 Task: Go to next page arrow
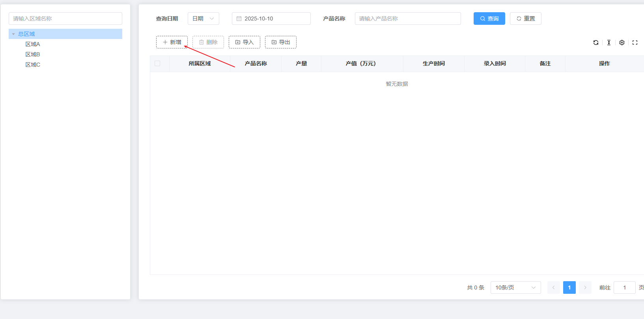click(x=585, y=287)
